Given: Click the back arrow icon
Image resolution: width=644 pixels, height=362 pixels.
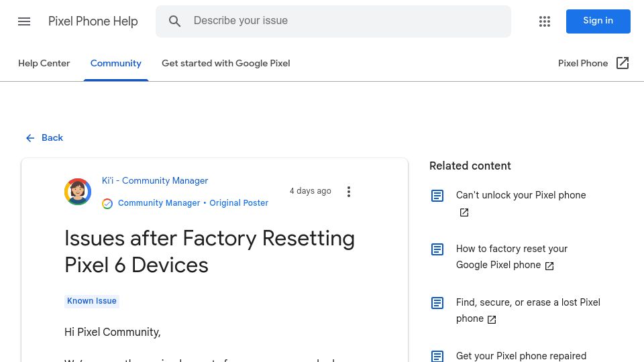Looking at the screenshot, I should (30, 138).
